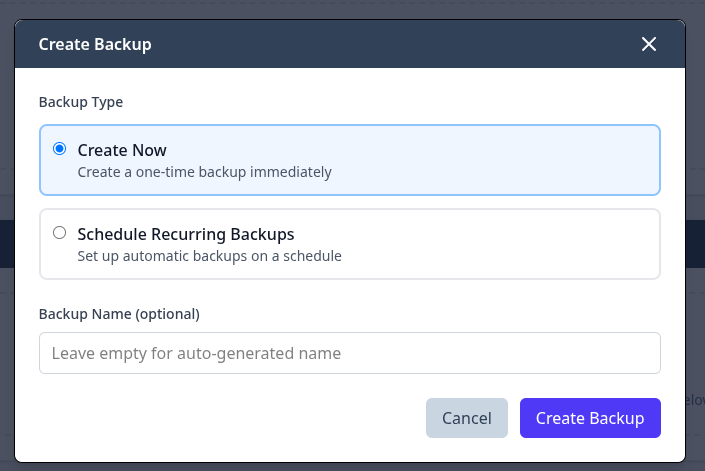The width and height of the screenshot is (705, 471).
Task: Click the 'Leave empty for auto-generated name' placeholder
Action: [196, 353]
